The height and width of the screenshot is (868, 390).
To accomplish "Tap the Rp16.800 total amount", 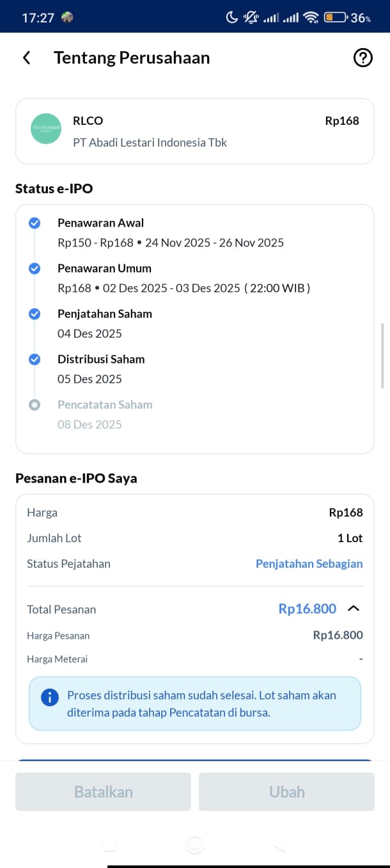I will coord(307,609).
